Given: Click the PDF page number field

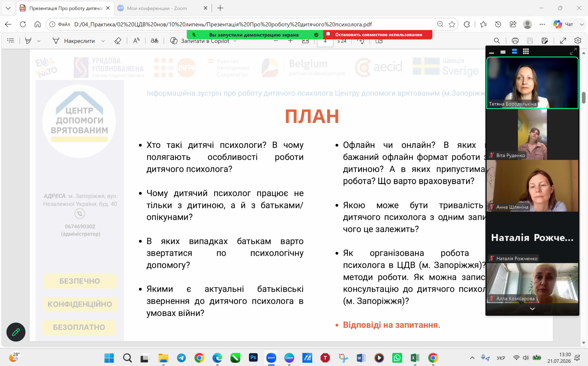Looking at the screenshot, I should [x=325, y=41].
